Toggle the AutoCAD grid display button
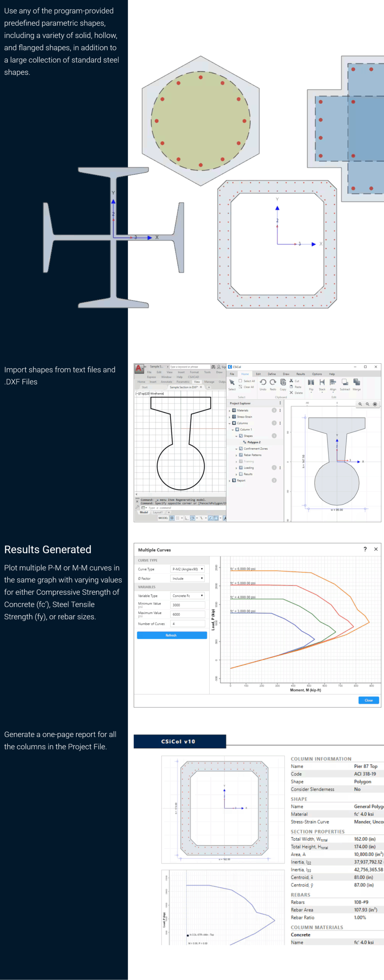This screenshot has height=980, width=384. (x=172, y=518)
